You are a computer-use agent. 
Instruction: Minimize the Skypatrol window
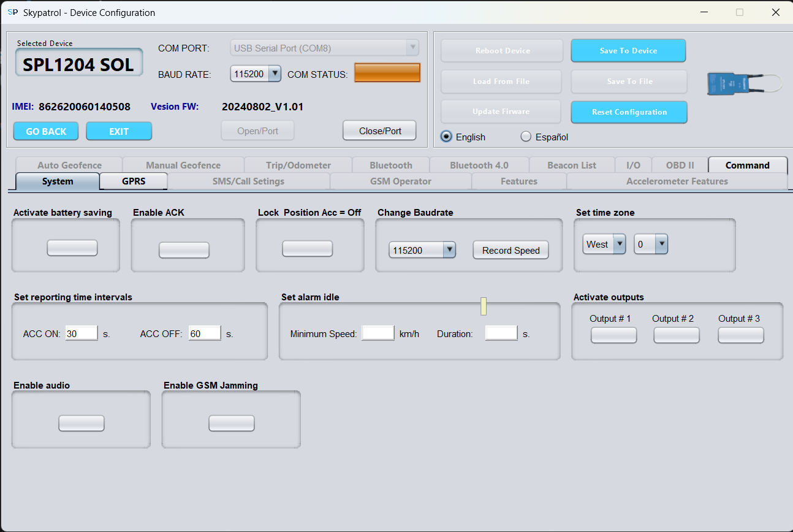[703, 12]
